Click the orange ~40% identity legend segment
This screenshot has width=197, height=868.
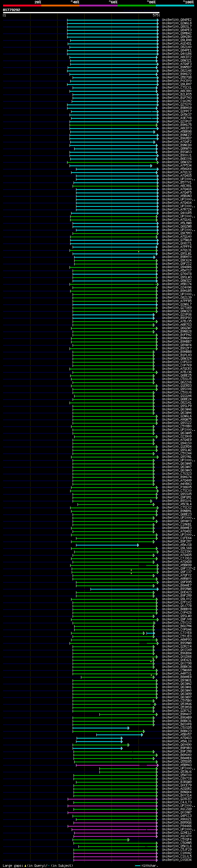60,6
